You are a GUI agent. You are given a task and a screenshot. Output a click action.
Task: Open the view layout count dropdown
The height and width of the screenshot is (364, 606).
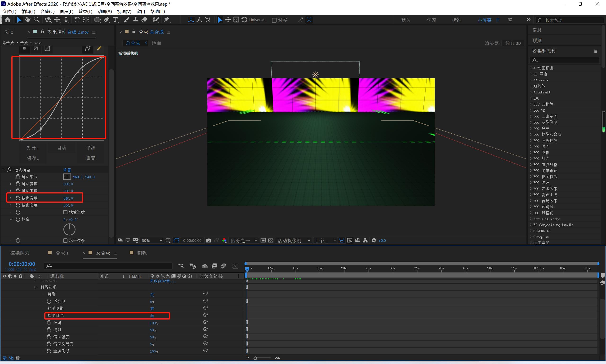325,241
